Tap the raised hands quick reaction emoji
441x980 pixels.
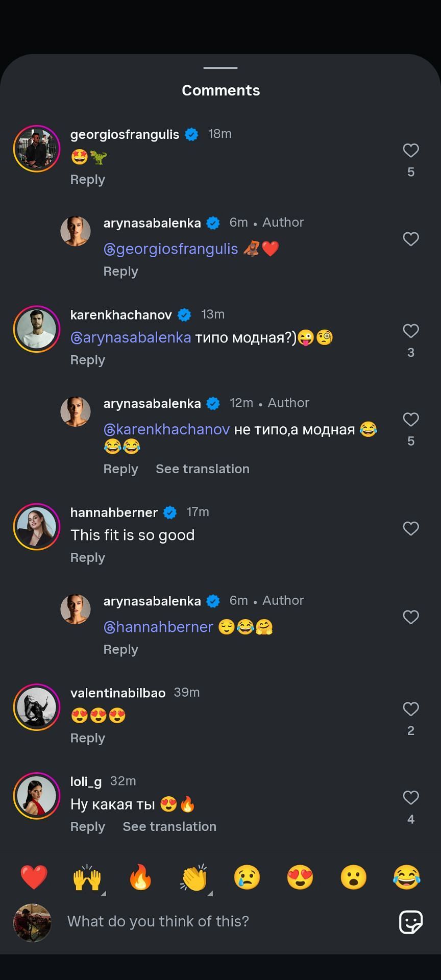pyautogui.click(x=87, y=877)
